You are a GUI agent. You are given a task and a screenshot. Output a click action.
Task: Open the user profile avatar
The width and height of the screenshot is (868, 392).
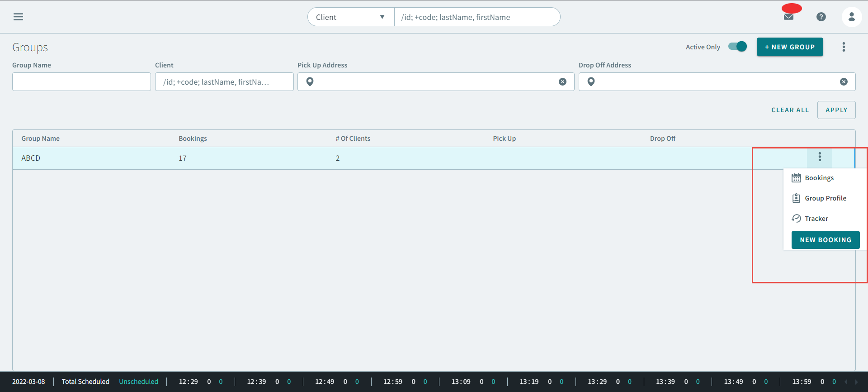click(851, 17)
